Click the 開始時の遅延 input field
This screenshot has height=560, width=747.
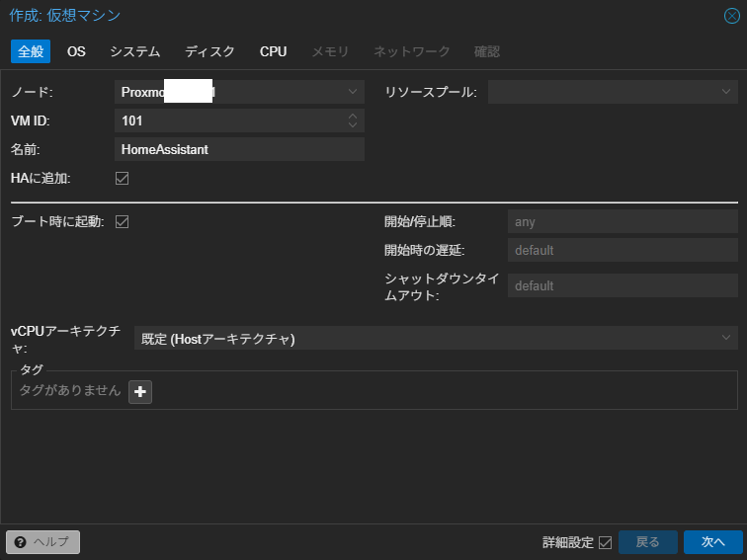click(x=622, y=250)
